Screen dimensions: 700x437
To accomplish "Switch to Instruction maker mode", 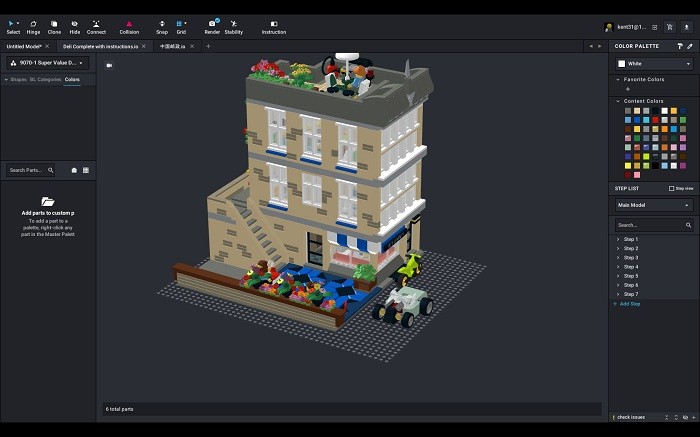I will pos(273,26).
